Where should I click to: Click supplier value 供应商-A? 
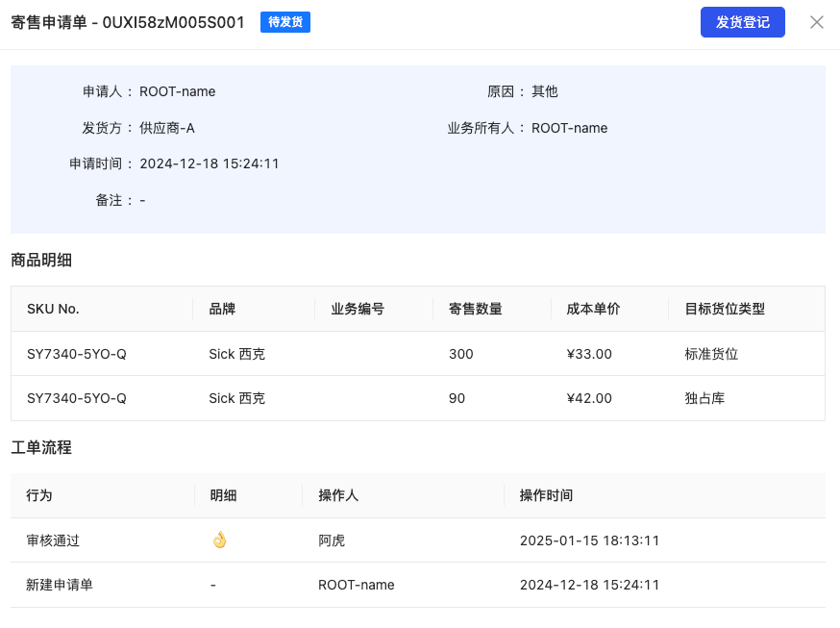point(167,128)
